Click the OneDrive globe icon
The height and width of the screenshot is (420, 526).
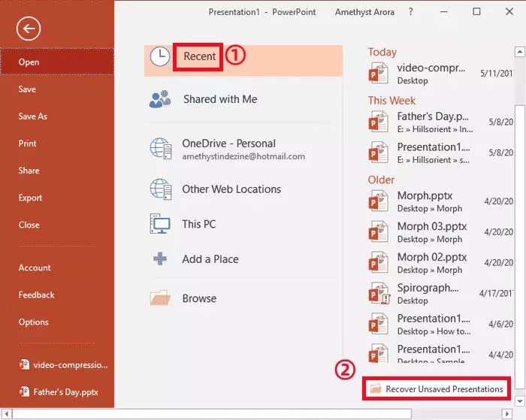click(161, 148)
